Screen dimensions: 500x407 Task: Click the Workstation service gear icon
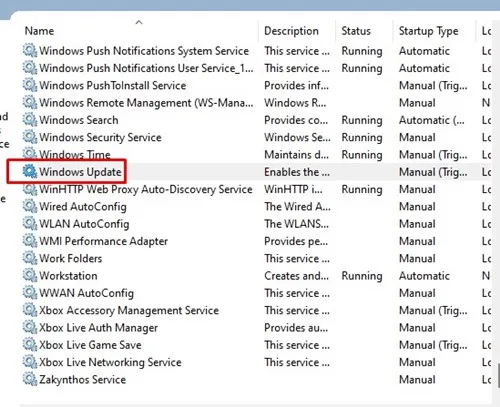pyautogui.click(x=30, y=276)
